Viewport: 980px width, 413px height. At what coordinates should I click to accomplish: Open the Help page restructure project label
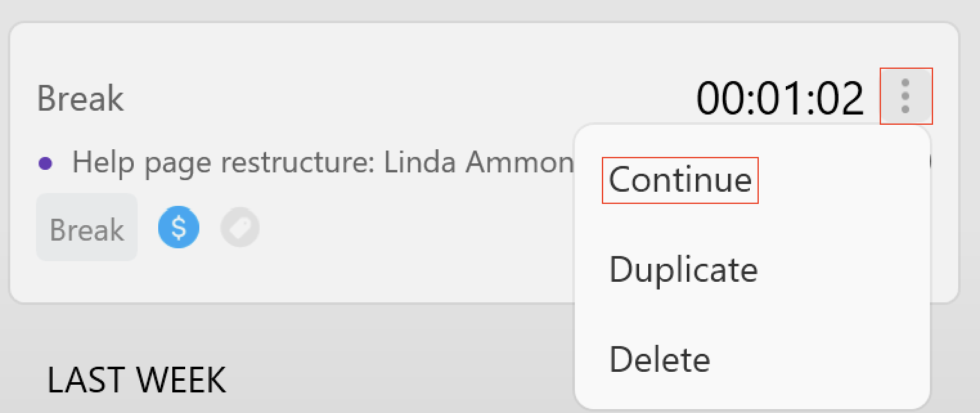[222, 162]
